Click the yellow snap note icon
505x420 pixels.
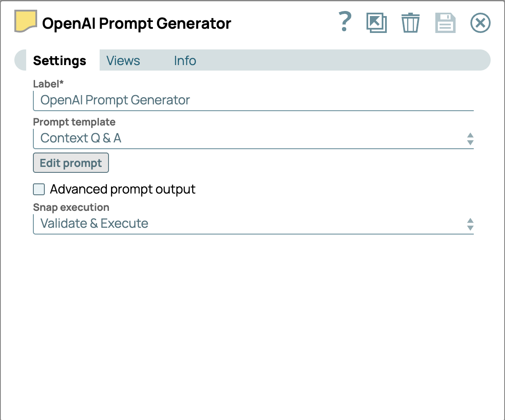pos(26,22)
